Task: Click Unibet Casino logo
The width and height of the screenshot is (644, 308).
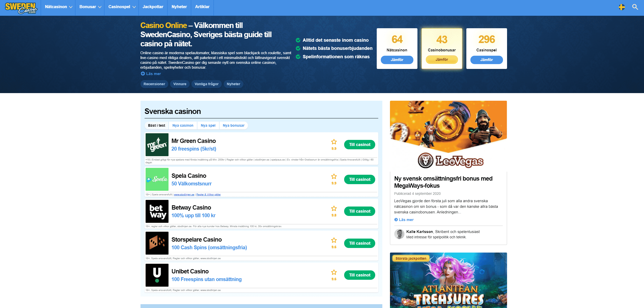Action: pos(157,275)
